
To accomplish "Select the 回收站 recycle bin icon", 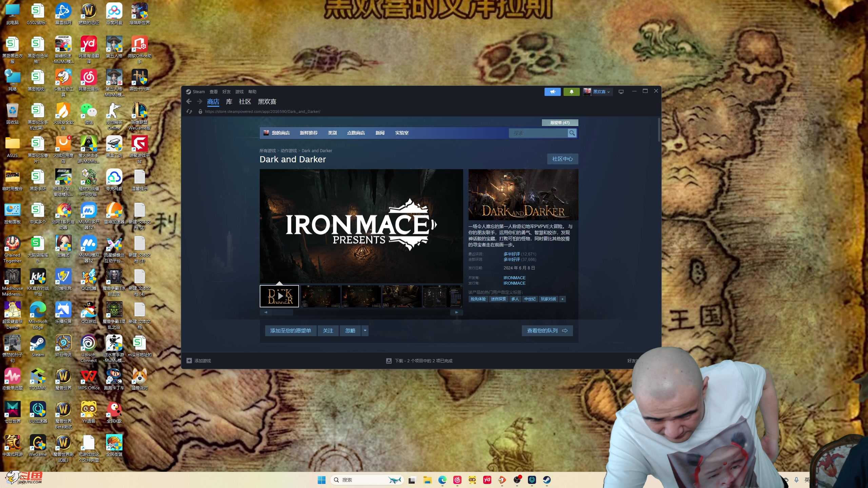I will coord(13,114).
